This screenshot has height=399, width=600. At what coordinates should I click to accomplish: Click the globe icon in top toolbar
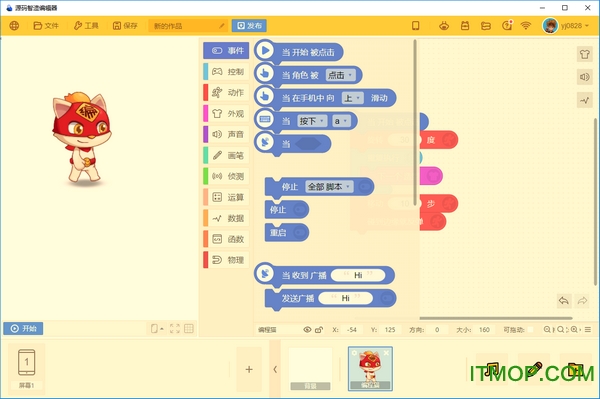coord(14,26)
